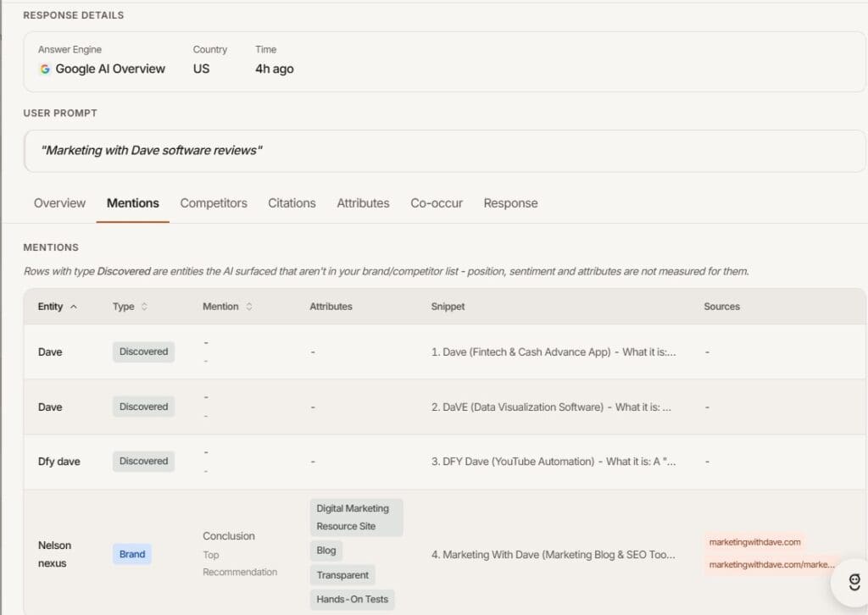The width and height of the screenshot is (868, 615).
Task: Click Discovered badge in DaVE Data Visualization row
Action: [x=143, y=407]
